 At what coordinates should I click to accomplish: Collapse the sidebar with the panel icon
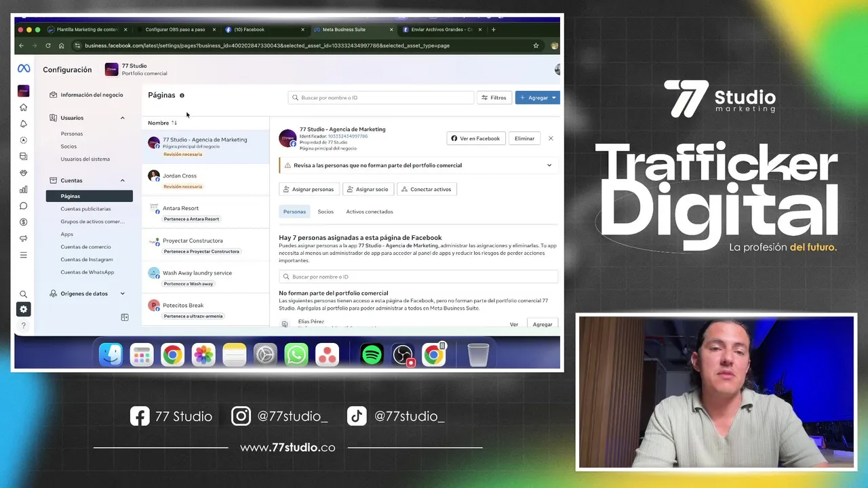(125, 317)
